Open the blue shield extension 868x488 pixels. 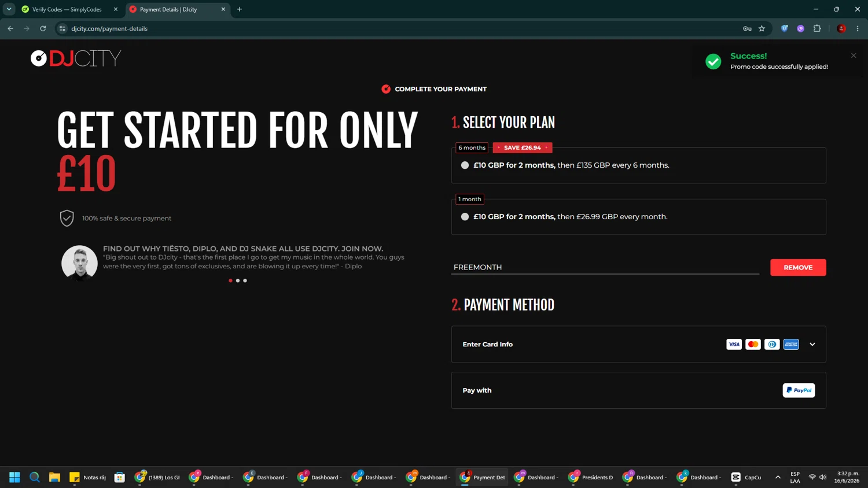pyautogui.click(x=785, y=28)
